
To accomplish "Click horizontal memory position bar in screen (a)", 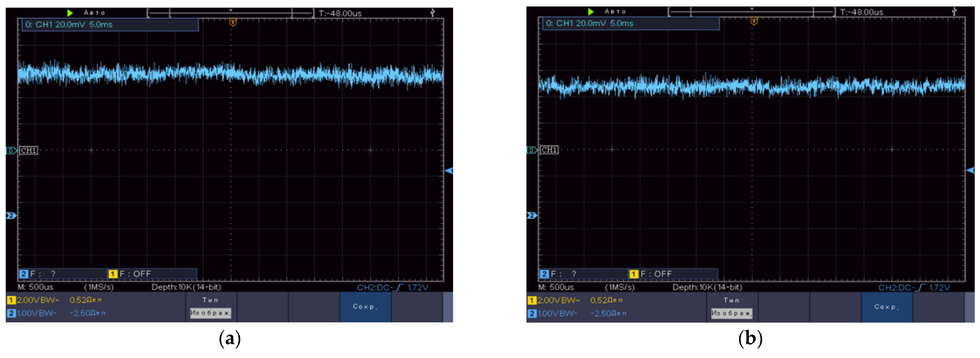I will pyautogui.click(x=231, y=13).
